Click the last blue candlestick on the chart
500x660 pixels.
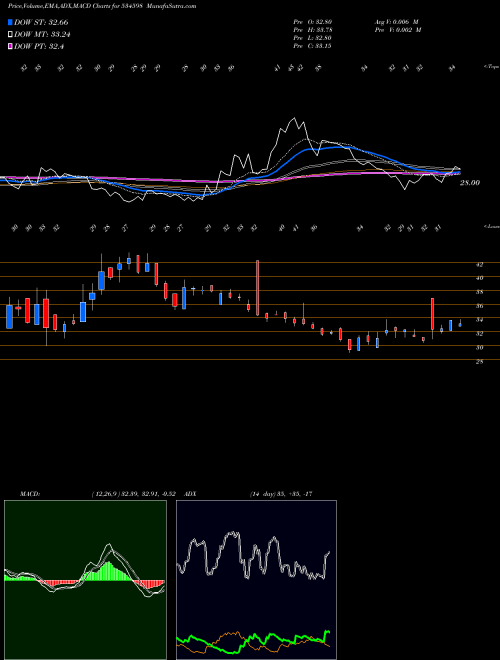tap(460, 325)
